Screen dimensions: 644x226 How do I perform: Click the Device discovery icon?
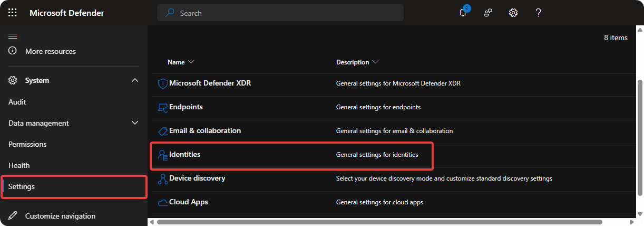click(x=162, y=179)
